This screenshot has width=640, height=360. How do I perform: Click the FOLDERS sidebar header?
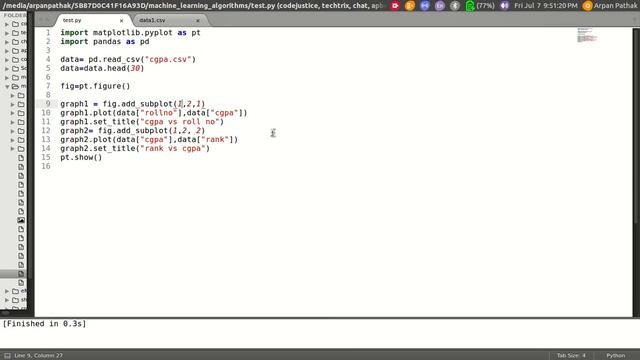[x=15, y=16]
